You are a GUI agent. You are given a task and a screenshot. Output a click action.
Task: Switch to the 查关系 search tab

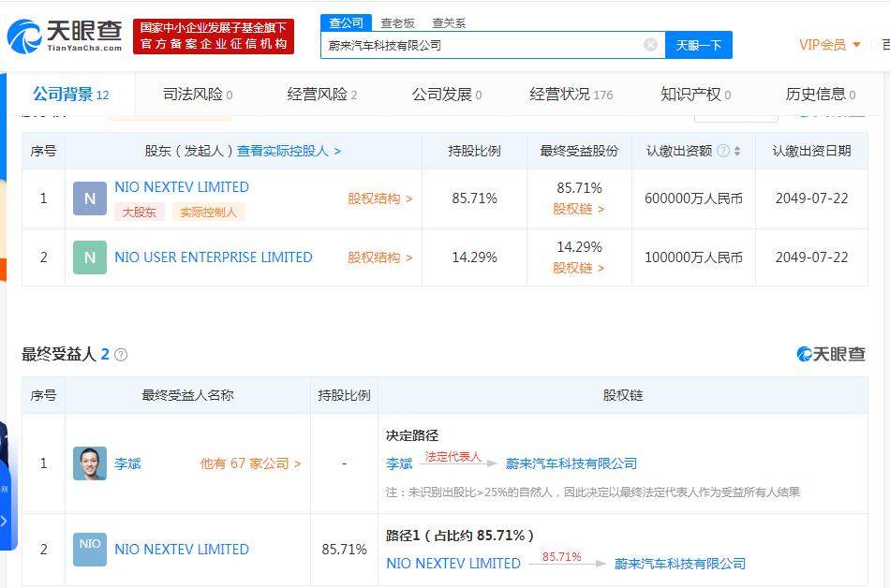[x=449, y=22]
